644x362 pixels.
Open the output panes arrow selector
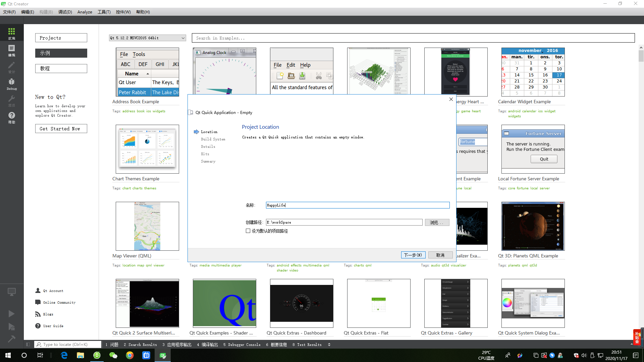tap(329, 345)
